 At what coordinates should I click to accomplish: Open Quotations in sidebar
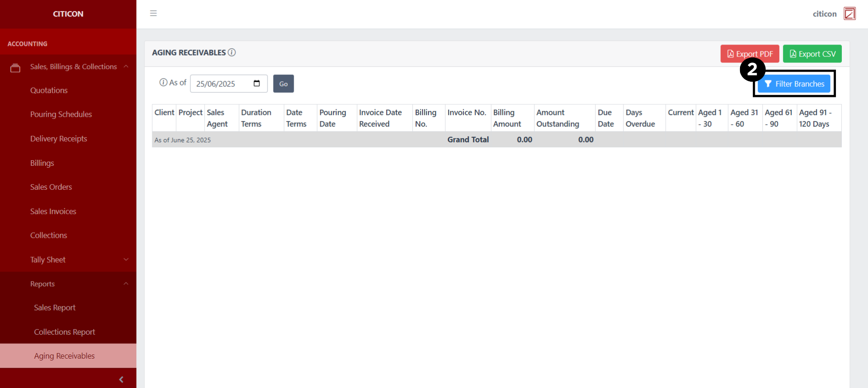[x=49, y=90]
